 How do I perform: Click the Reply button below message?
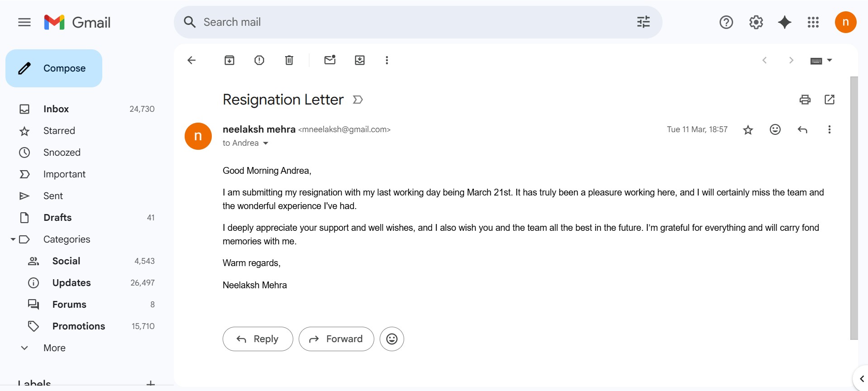(258, 339)
